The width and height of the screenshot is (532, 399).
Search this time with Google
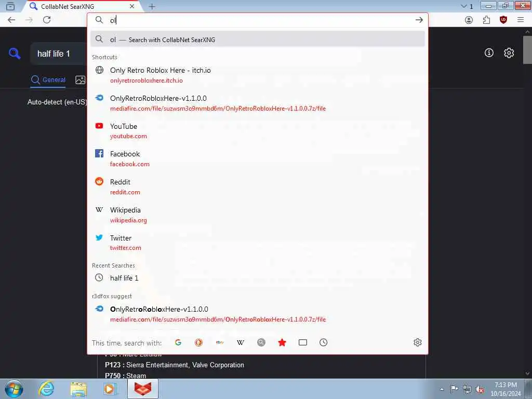(178, 343)
